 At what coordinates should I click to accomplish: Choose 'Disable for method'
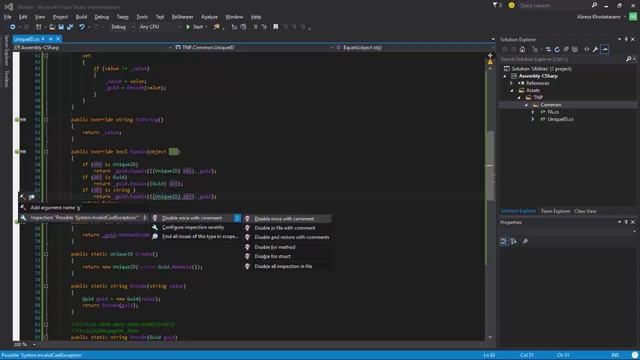pos(275,247)
